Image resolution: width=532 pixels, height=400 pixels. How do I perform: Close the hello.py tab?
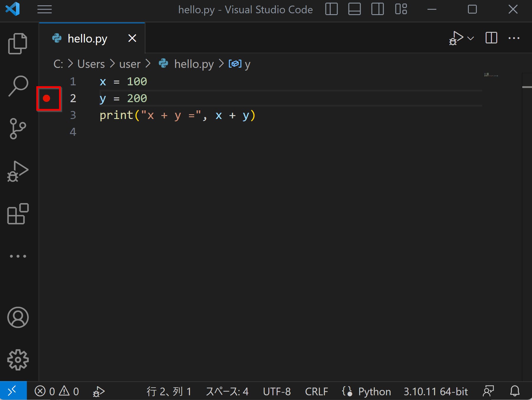point(132,38)
